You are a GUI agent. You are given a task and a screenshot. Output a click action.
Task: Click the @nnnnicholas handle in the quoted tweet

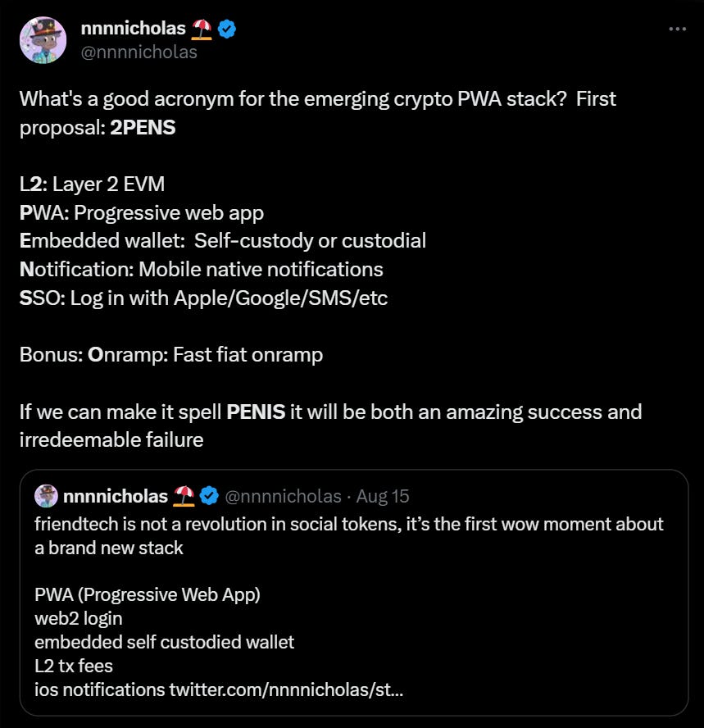[283, 496]
